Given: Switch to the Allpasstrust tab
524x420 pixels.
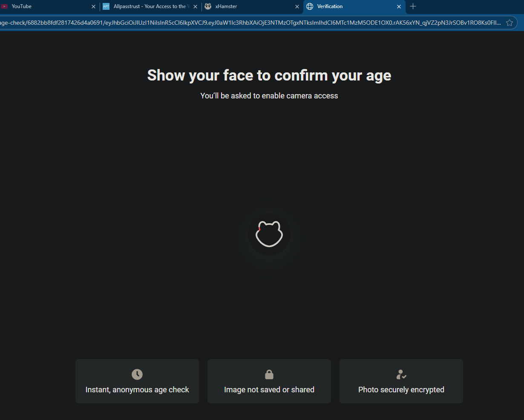Looking at the screenshot, I should point(150,6).
